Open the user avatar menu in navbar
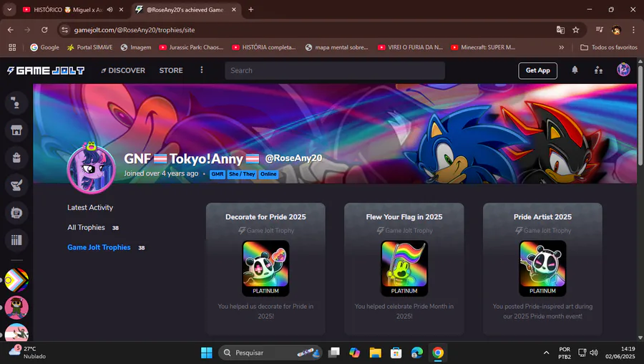The width and height of the screenshot is (644, 364). pos(623,70)
